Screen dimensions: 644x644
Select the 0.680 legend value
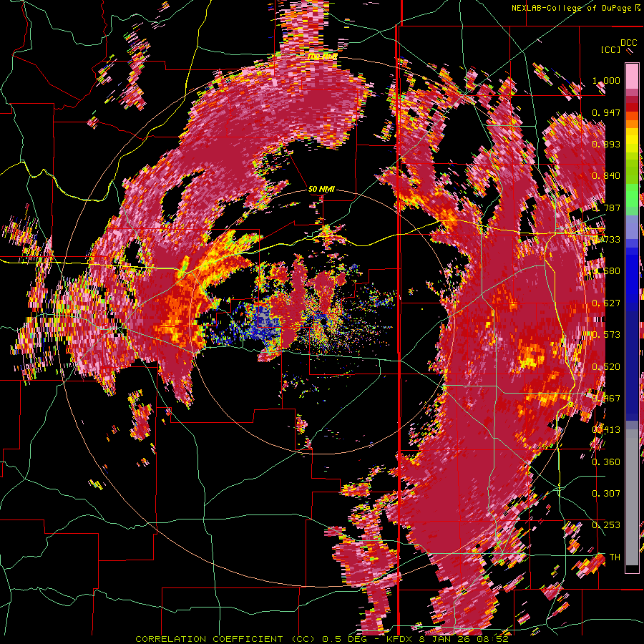[x=606, y=271]
